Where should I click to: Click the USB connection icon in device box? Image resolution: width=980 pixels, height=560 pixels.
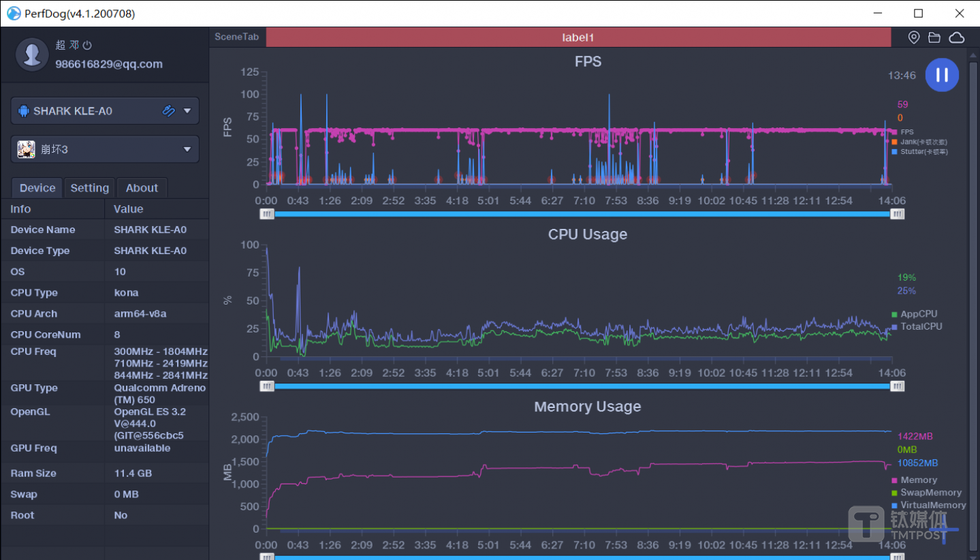[168, 111]
